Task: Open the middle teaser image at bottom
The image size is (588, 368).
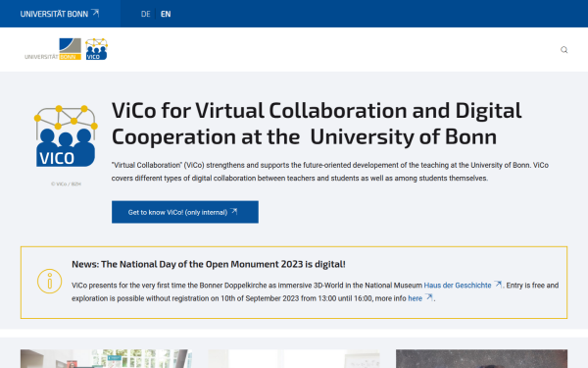Action: 294,359
